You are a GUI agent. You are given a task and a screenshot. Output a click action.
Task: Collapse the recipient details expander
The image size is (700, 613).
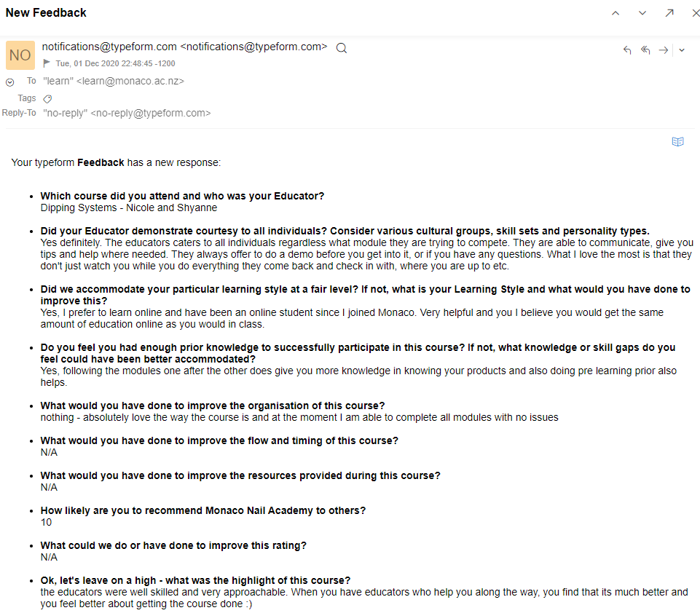(10, 82)
